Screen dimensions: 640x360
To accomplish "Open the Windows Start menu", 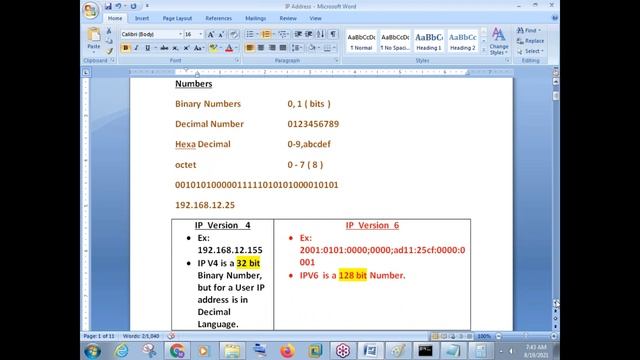I will (92, 351).
